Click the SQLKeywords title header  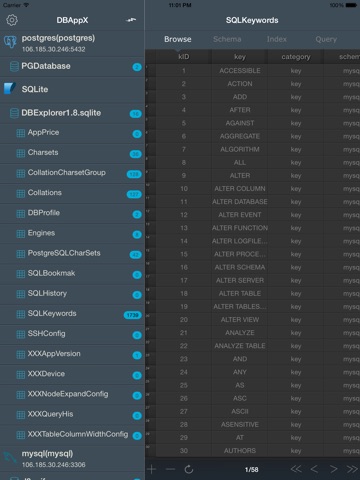(252, 20)
